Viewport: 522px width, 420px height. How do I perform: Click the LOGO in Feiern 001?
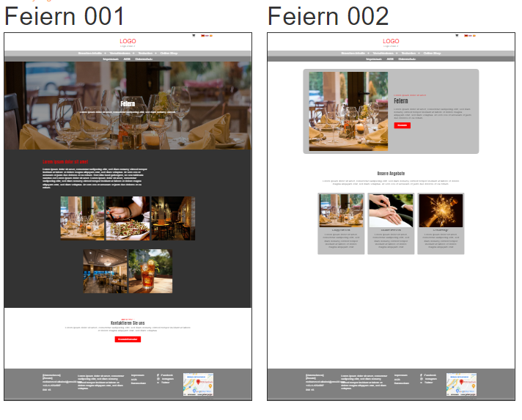[128, 41]
